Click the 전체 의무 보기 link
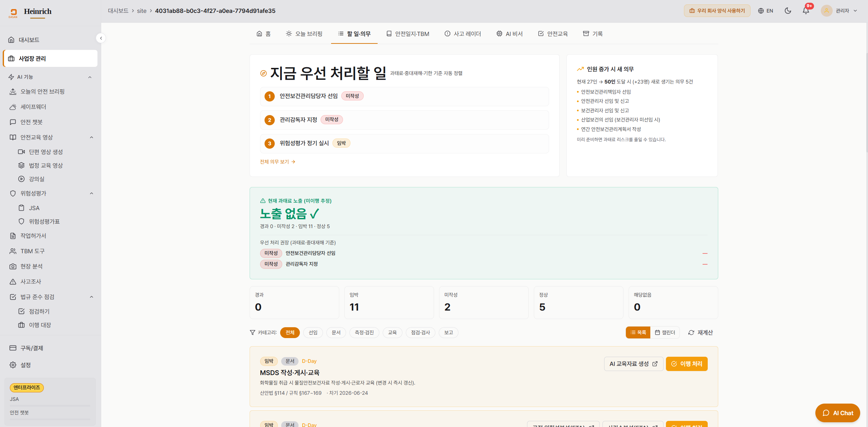Viewport: 868px width, 427px height. coord(277,162)
